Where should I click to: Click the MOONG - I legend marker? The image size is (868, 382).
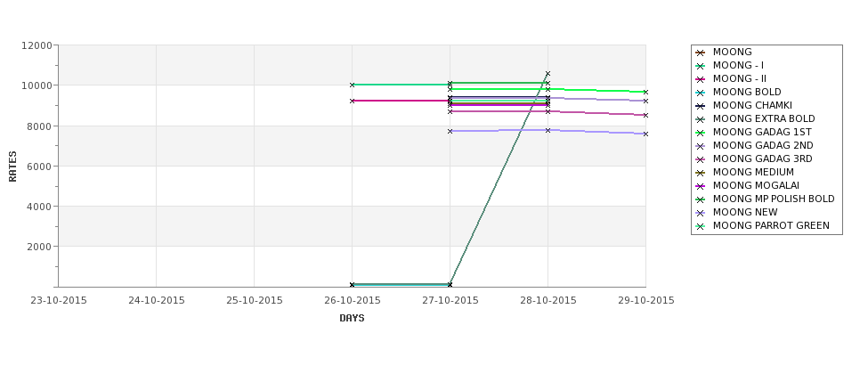[x=701, y=66]
